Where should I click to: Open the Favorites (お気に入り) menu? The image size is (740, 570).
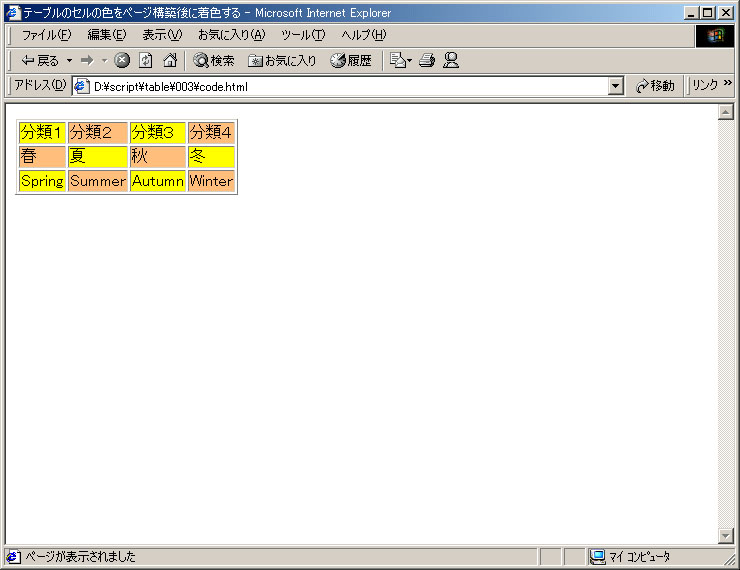tap(232, 34)
